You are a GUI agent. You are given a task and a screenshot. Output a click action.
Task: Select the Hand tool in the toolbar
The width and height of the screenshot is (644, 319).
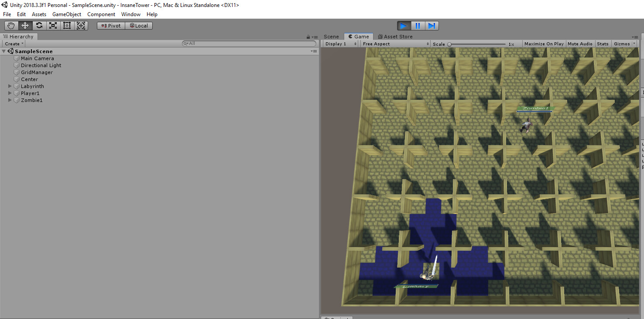(x=11, y=25)
